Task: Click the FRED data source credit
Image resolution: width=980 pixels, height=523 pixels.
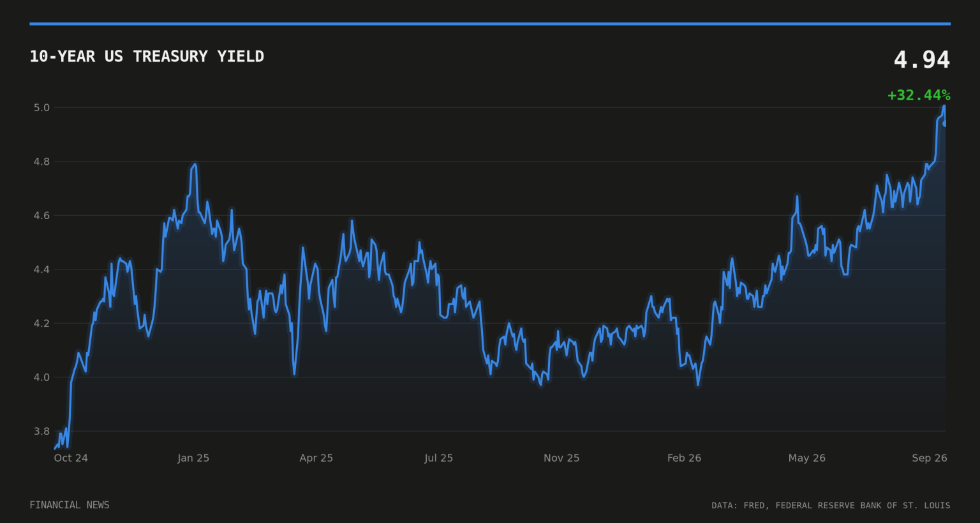Action: click(831, 505)
